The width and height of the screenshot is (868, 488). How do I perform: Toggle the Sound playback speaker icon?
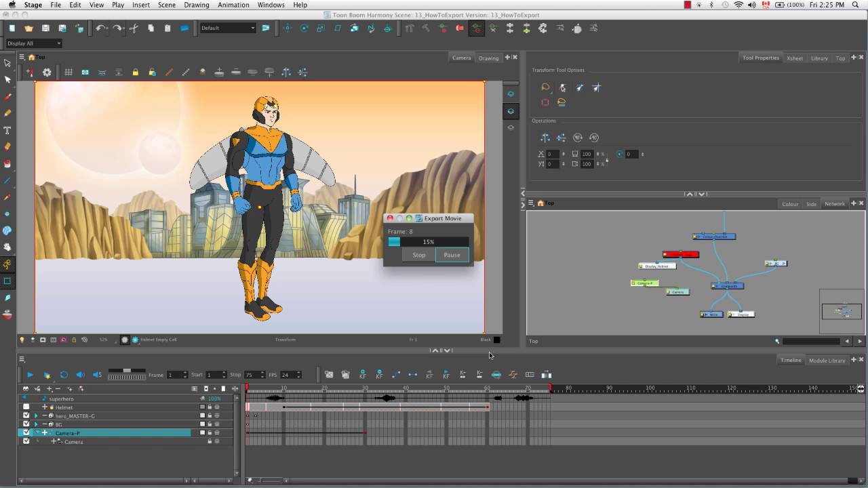point(80,375)
